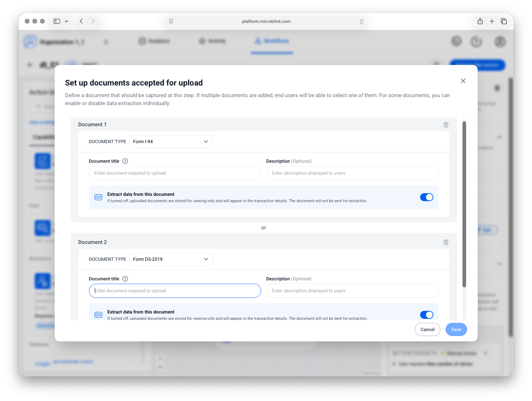Open Form I-94 document type dropdown

171,142
